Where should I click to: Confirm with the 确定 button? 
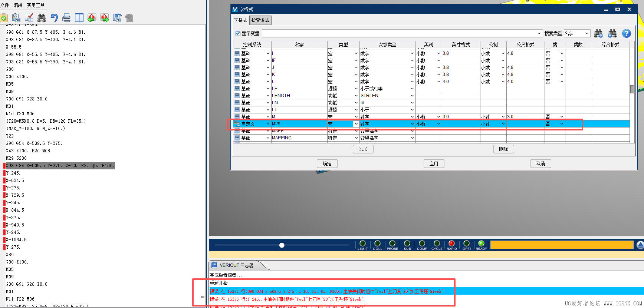327,163
